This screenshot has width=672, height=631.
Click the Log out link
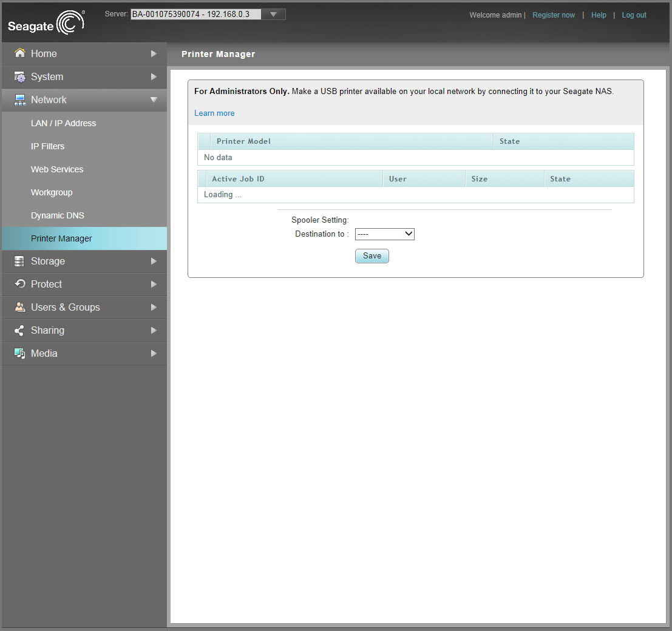point(634,15)
